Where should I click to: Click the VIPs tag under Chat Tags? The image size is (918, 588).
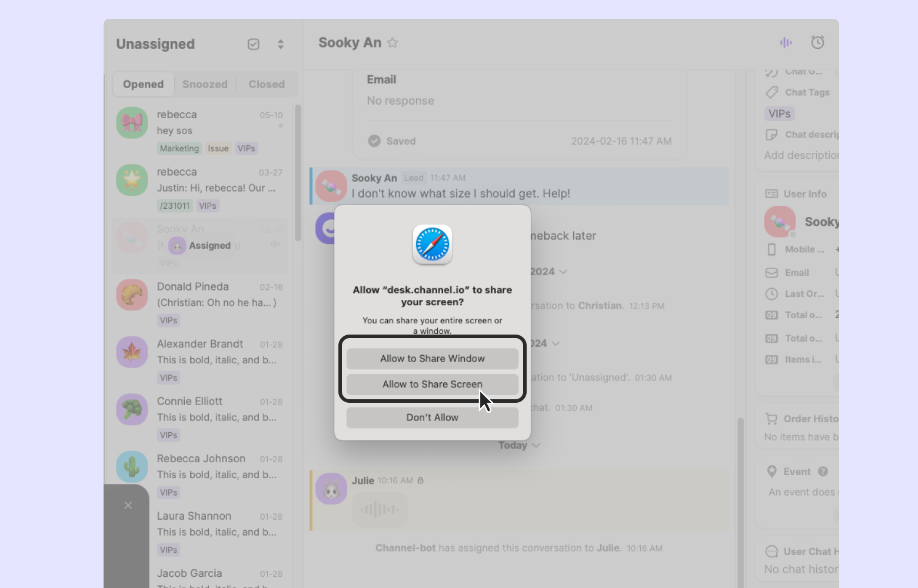[780, 113]
